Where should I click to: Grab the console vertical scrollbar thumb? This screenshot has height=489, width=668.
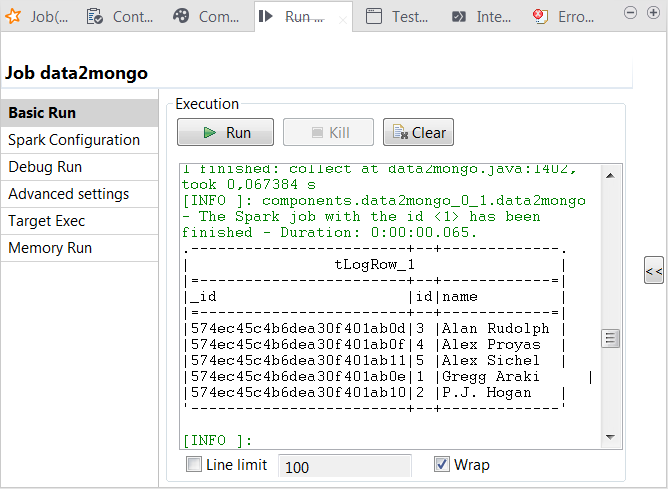[x=610, y=339]
